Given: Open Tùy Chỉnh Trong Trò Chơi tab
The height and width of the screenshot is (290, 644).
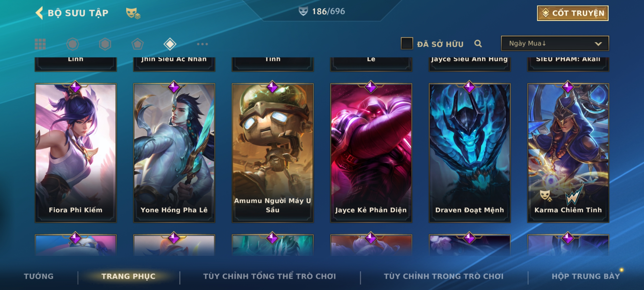Looking at the screenshot, I should (x=444, y=276).
